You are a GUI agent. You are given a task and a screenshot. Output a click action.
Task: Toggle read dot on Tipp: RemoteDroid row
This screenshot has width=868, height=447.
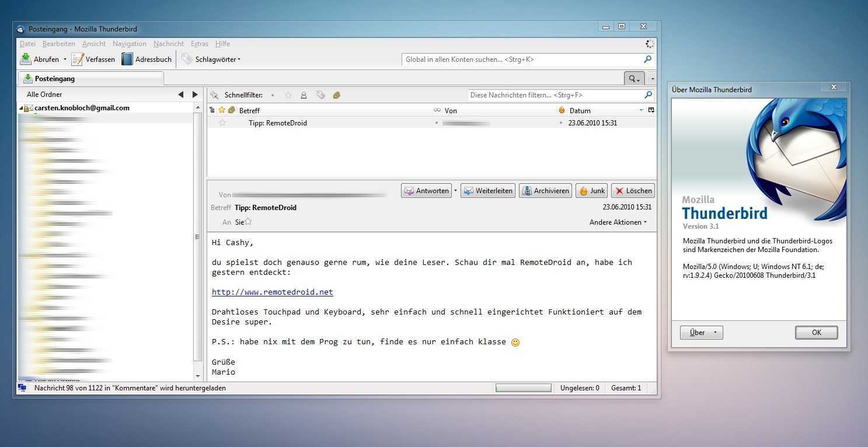tap(437, 123)
